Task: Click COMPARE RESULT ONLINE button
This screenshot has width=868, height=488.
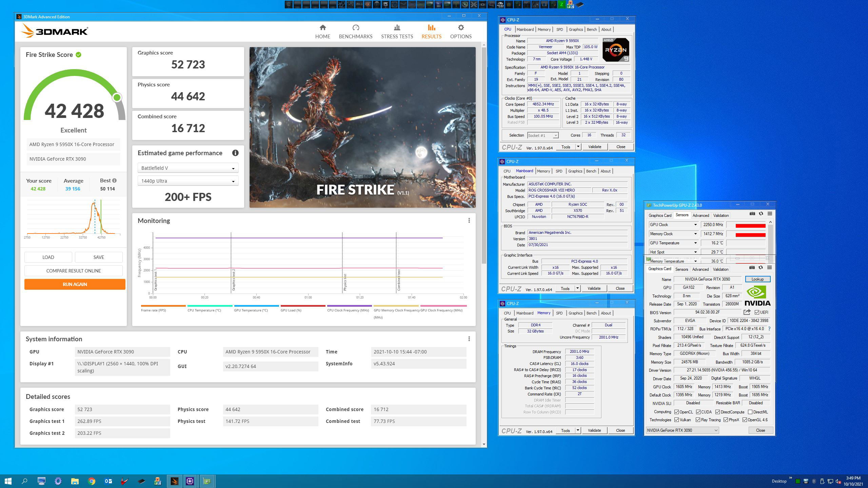Action: 74,271
